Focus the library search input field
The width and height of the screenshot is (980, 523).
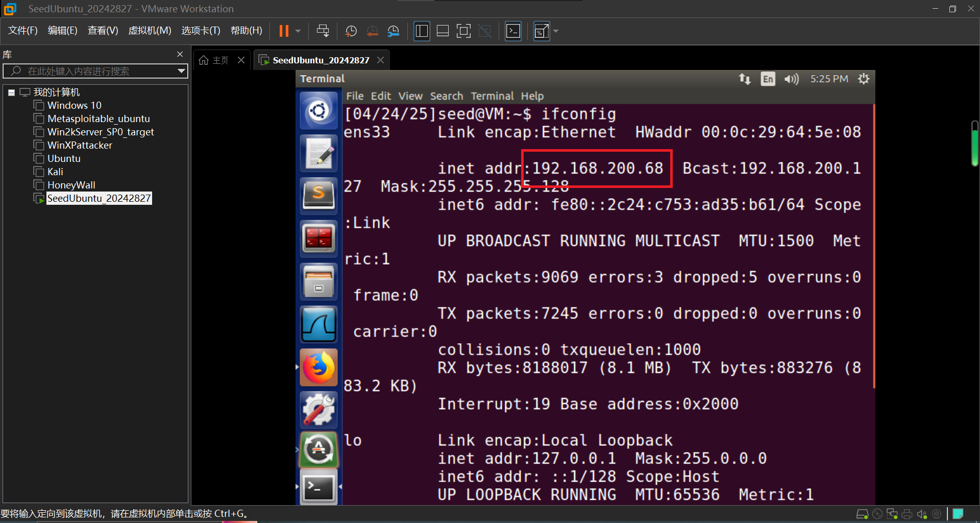[95, 71]
